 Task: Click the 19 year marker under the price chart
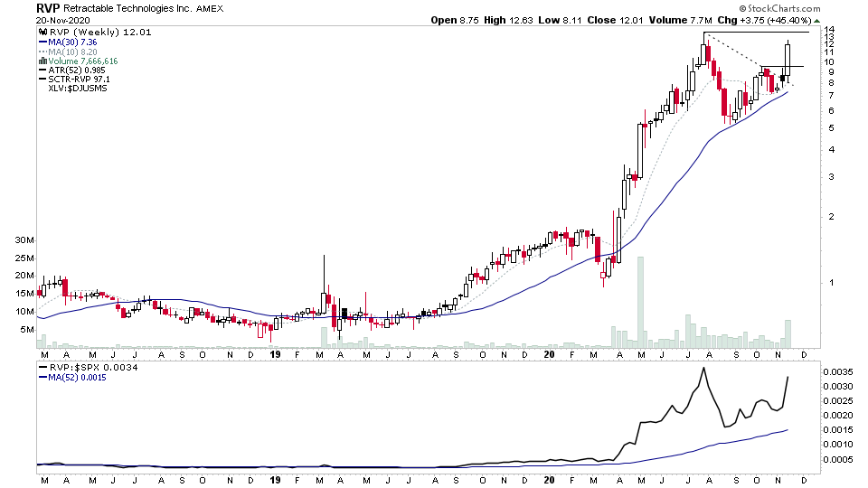275,354
